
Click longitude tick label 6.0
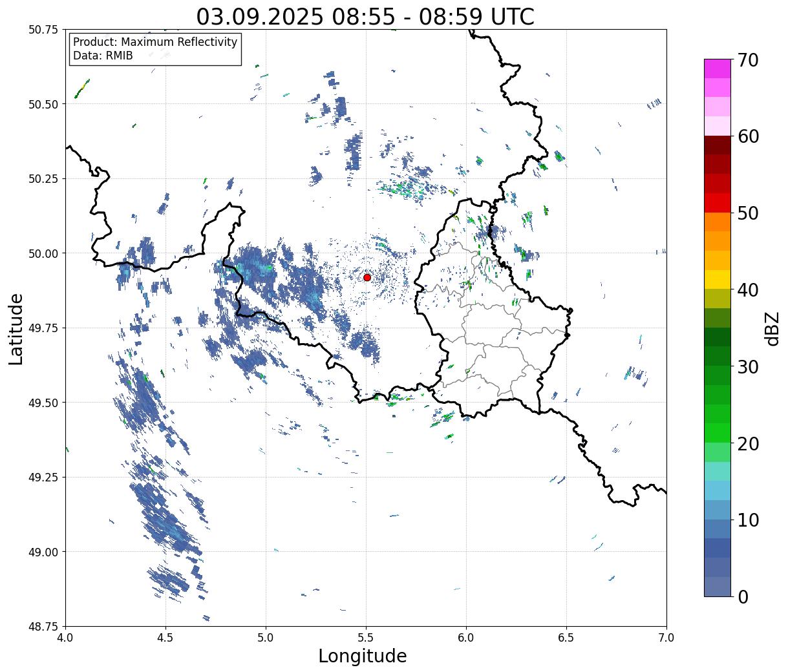coord(466,638)
